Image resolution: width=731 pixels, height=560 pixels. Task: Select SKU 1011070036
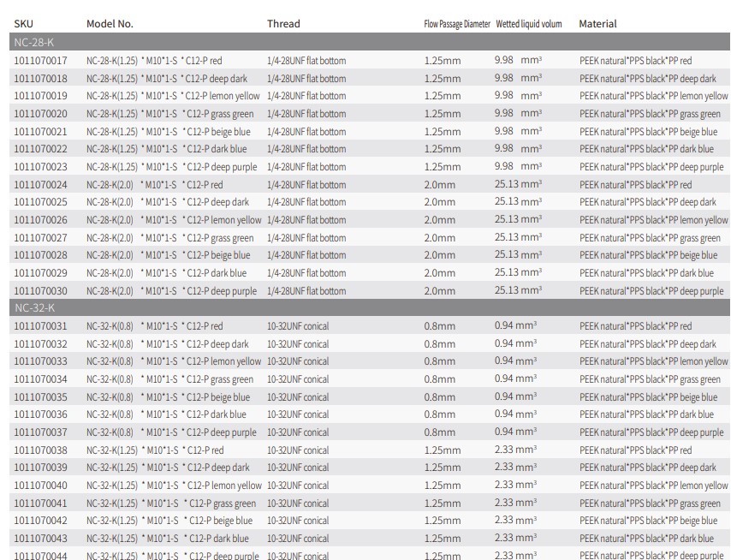point(40,414)
